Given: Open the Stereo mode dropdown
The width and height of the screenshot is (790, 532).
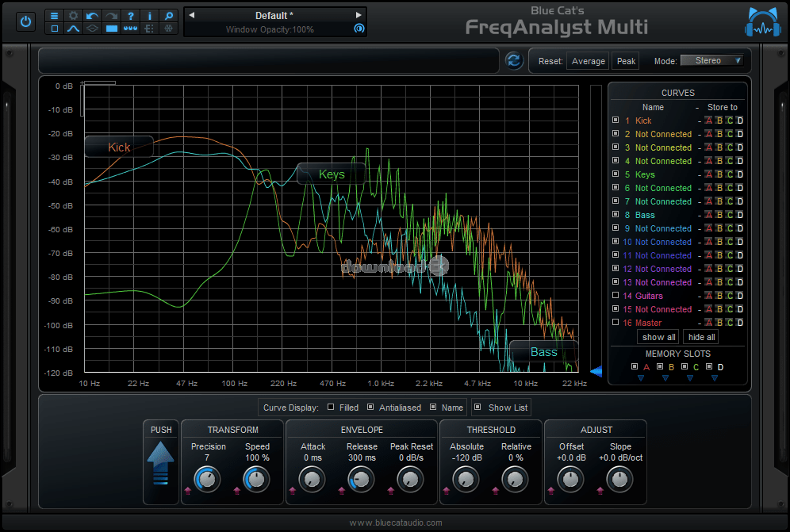Looking at the screenshot, I should [x=712, y=60].
